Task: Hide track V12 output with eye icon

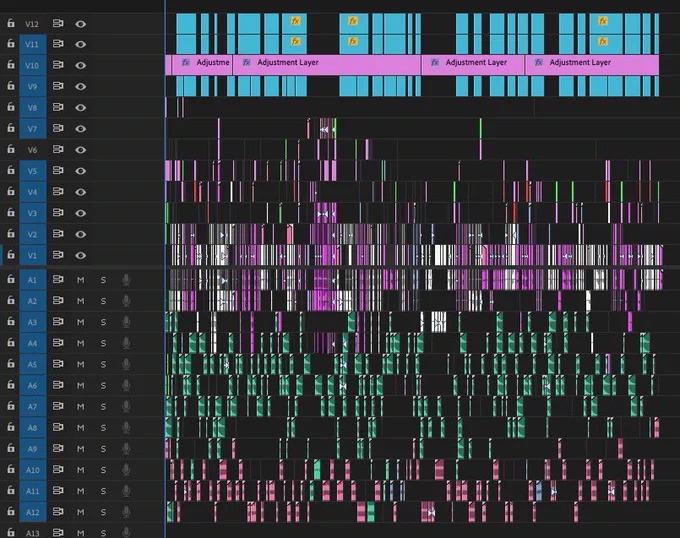Action: pyautogui.click(x=81, y=24)
